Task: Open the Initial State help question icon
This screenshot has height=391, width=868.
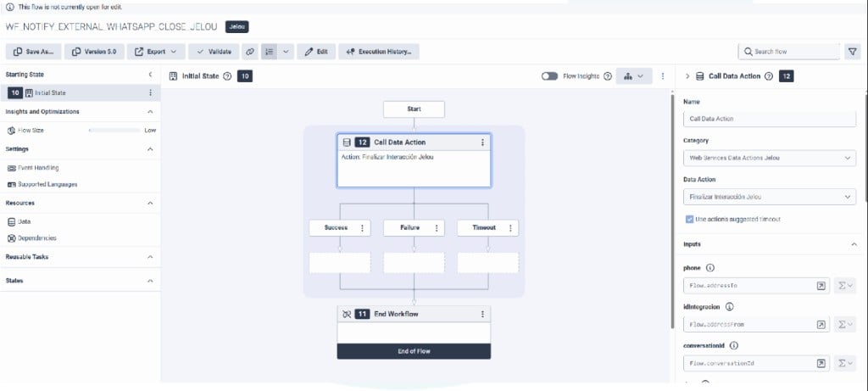Action: [x=227, y=76]
